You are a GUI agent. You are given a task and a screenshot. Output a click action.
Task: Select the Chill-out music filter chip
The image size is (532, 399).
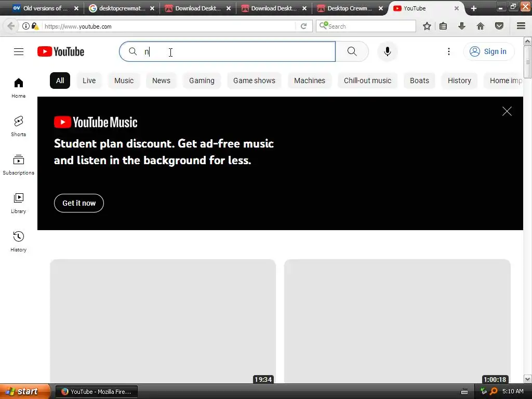point(367,81)
